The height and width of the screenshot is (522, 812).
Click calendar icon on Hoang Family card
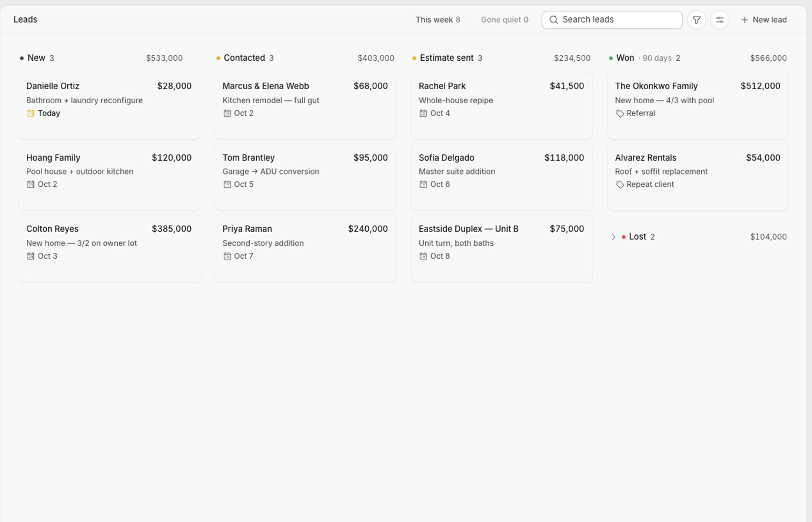pos(31,184)
